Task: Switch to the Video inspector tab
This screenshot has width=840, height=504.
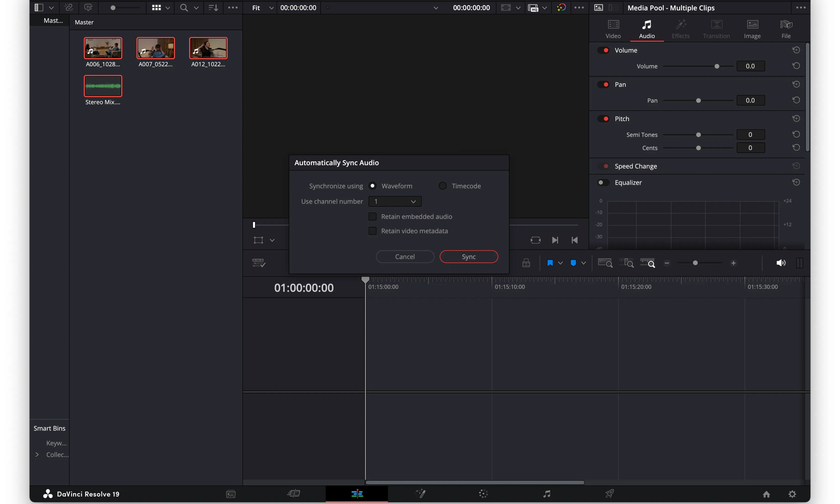Action: click(x=613, y=29)
